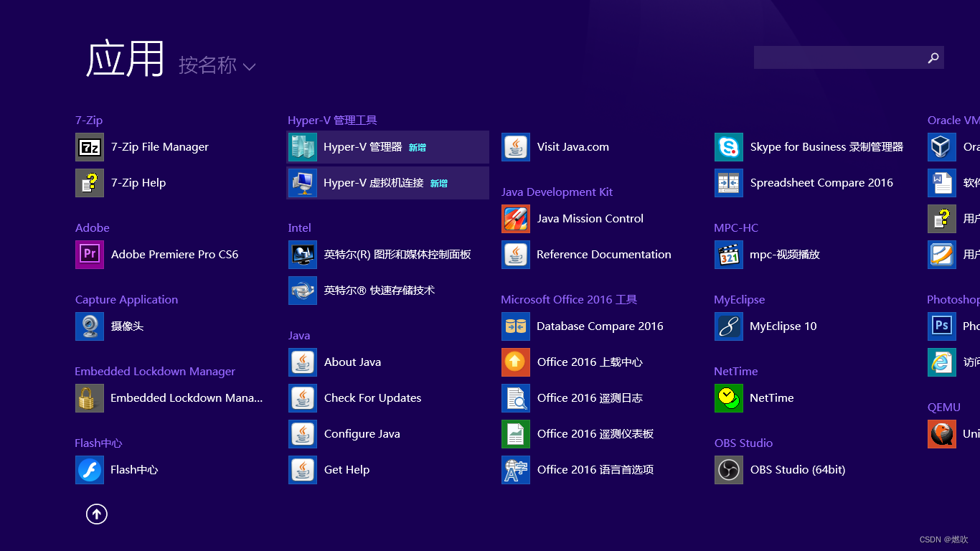The image size is (980, 551).
Task: Open the 7-Zip File Manager icon
Action: (x=90, y=147)
